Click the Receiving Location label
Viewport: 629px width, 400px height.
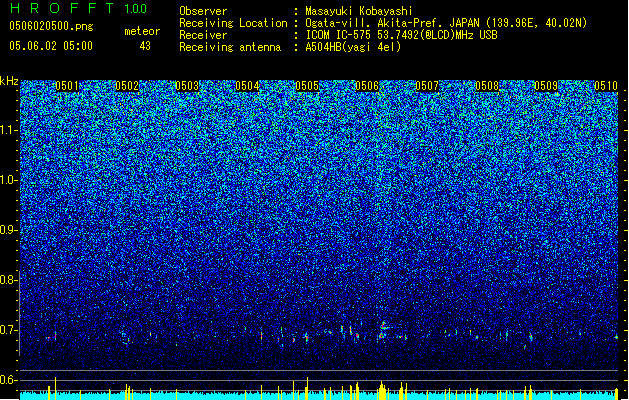coord(233,23)
